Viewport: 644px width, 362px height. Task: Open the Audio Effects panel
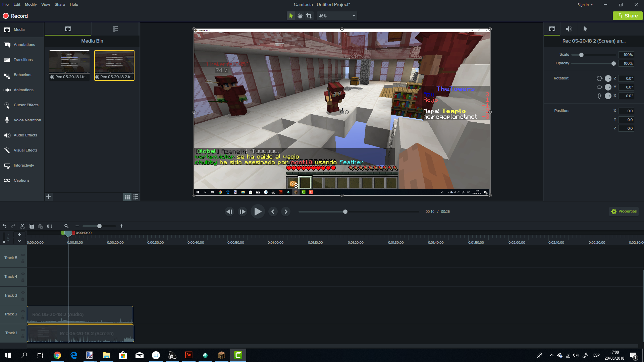coord(22,135)
